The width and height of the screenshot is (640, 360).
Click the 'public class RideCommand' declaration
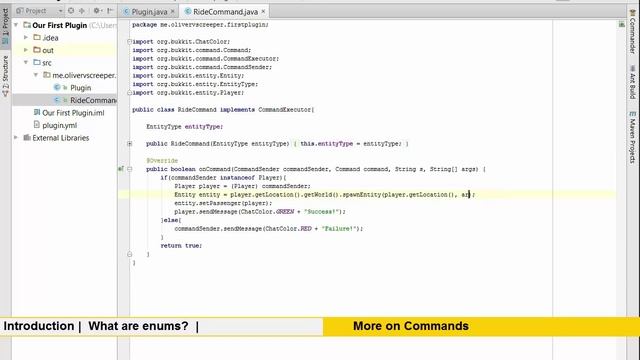(x=223, y=110)
